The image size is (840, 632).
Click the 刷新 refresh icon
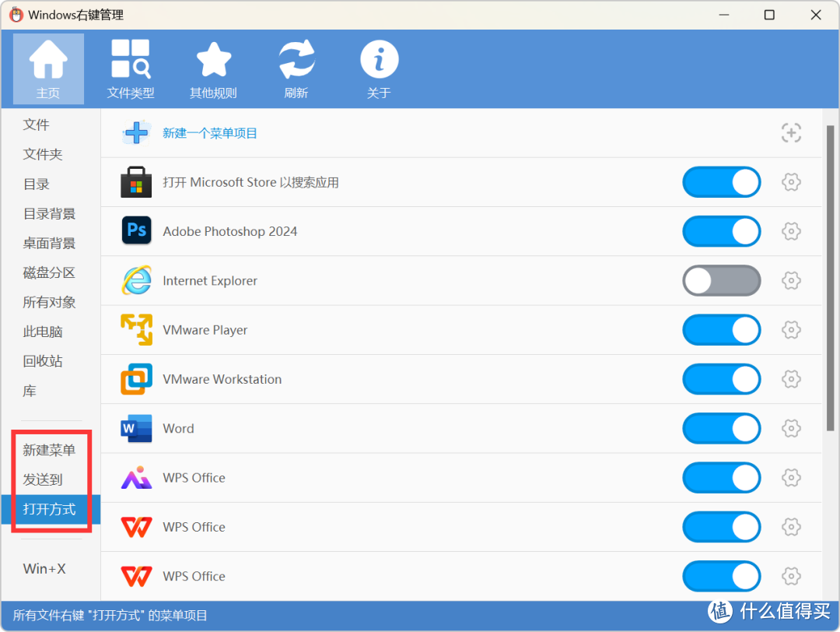coord(296,68)
